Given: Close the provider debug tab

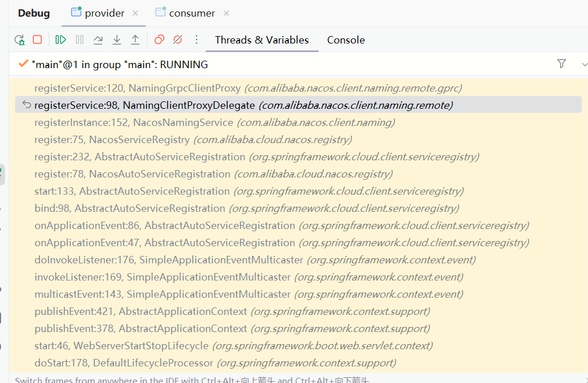Looking at the screenshot, I should click(x=135, y=13).
